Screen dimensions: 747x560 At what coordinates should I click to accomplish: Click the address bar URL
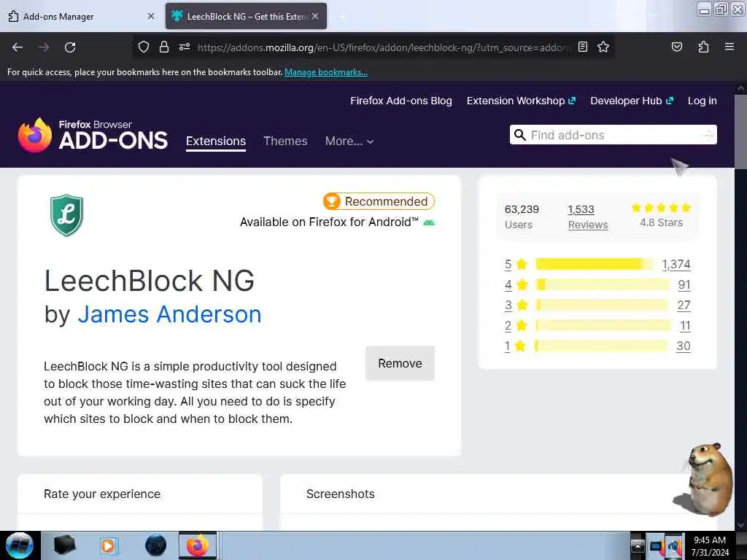[384, 47]
